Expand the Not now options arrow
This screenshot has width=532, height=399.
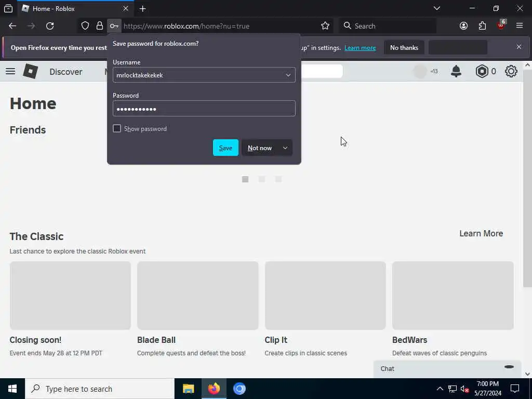pyautogui.click(x=285, y=148)
